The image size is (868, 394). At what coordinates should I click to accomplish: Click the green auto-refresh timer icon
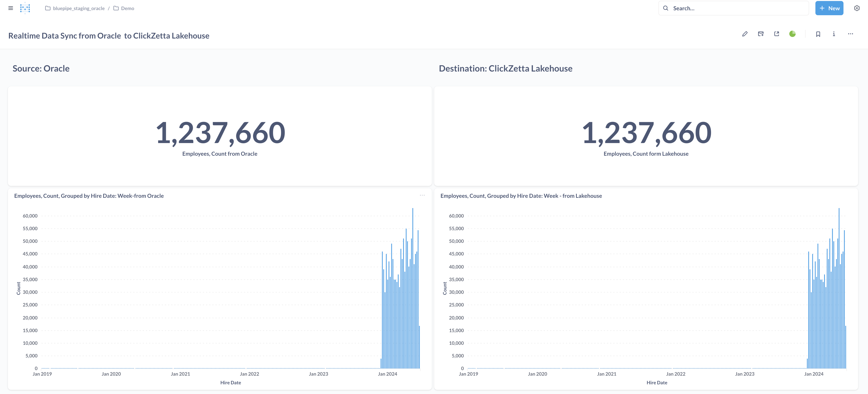coord(792,34)
